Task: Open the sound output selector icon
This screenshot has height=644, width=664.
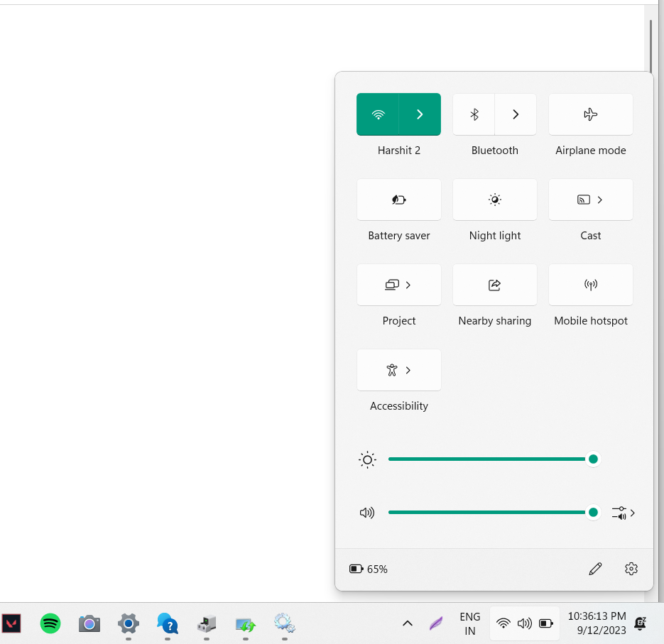Action: click(x=623, y=513)
